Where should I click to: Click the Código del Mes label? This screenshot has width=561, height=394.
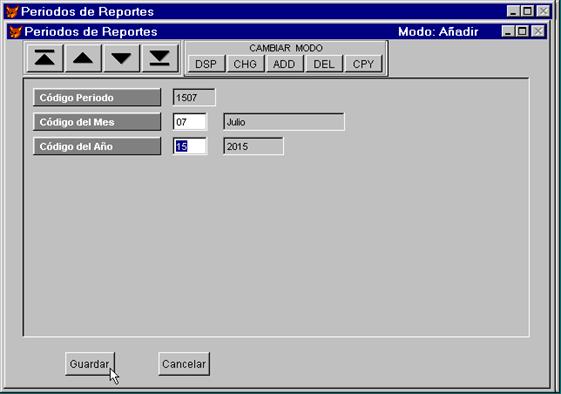(x=97, y=122)
